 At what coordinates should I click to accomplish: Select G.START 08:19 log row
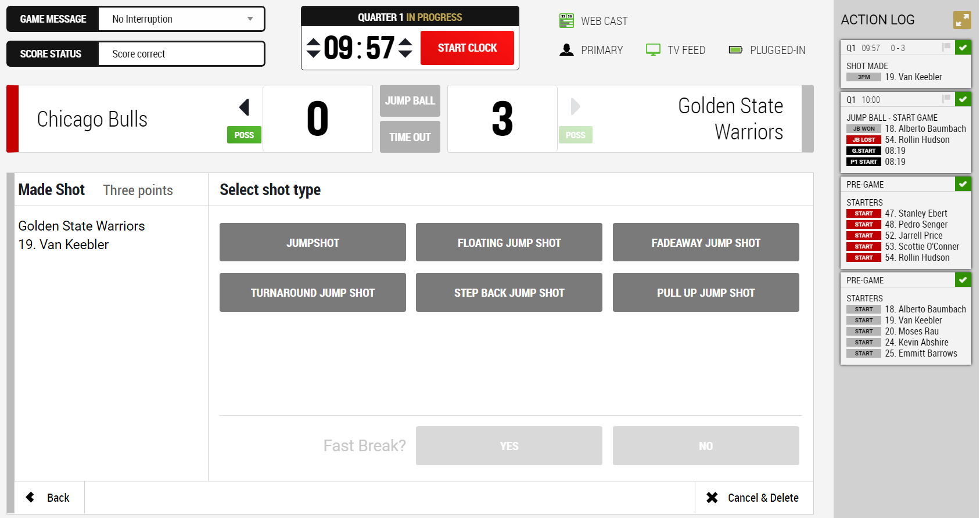pos(876,150)
